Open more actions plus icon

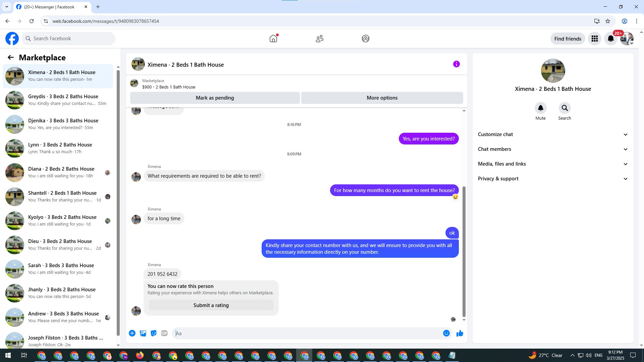(132, 333)
